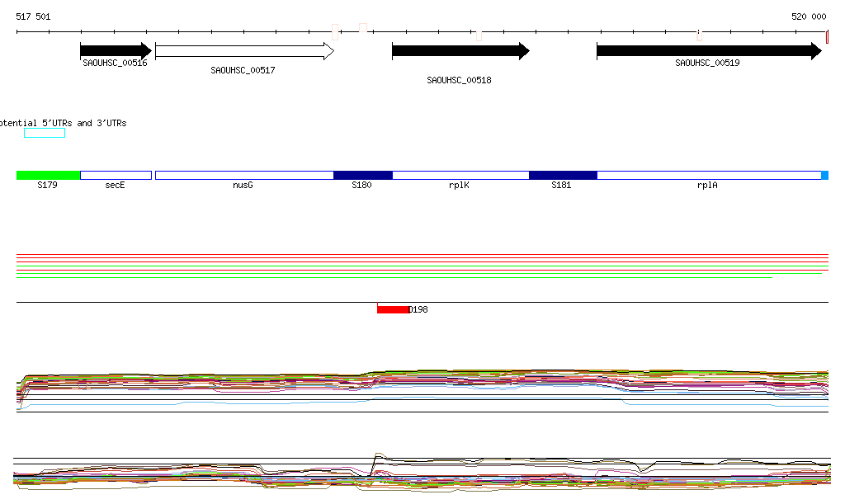Select the rplA gene box
The width and height of the screenshot is (845, 504).
(x=708, y=176)
